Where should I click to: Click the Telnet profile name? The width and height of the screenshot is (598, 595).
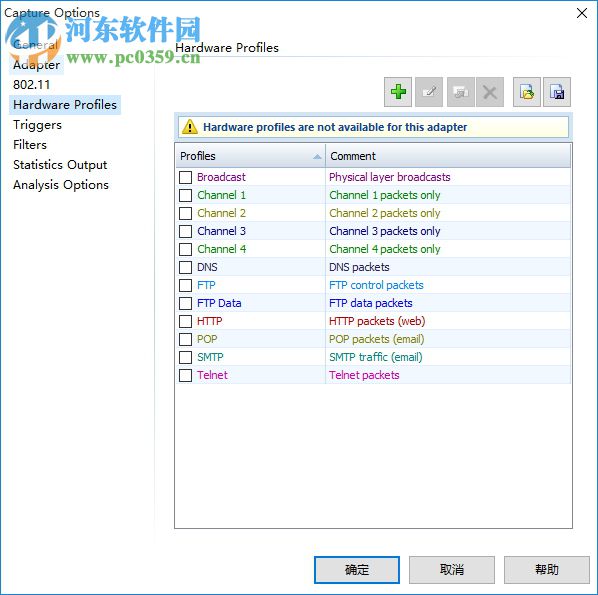tap(212, 375)
